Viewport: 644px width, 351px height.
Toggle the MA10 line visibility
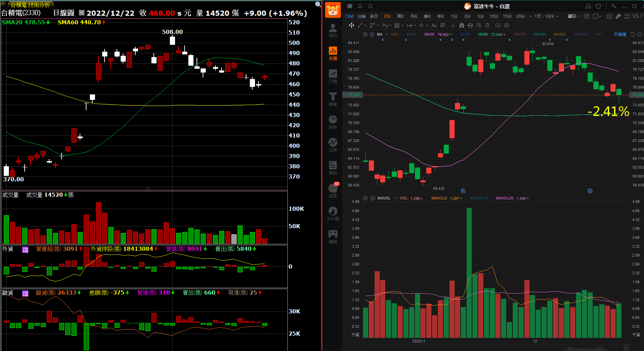(x=412, y=34)
